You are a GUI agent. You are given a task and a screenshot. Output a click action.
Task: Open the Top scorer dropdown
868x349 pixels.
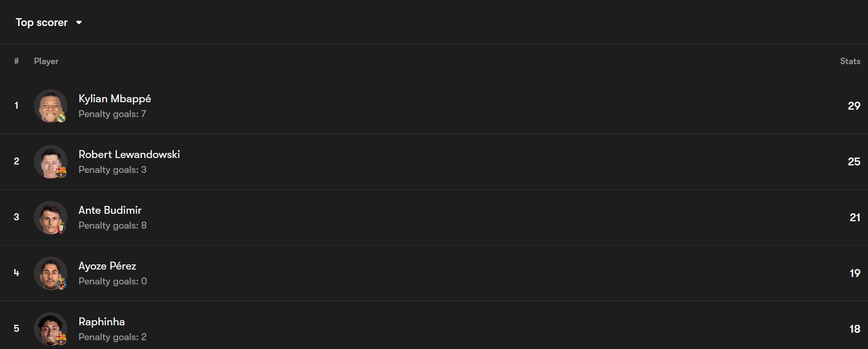pyautogui.click(x=42, y=22)
